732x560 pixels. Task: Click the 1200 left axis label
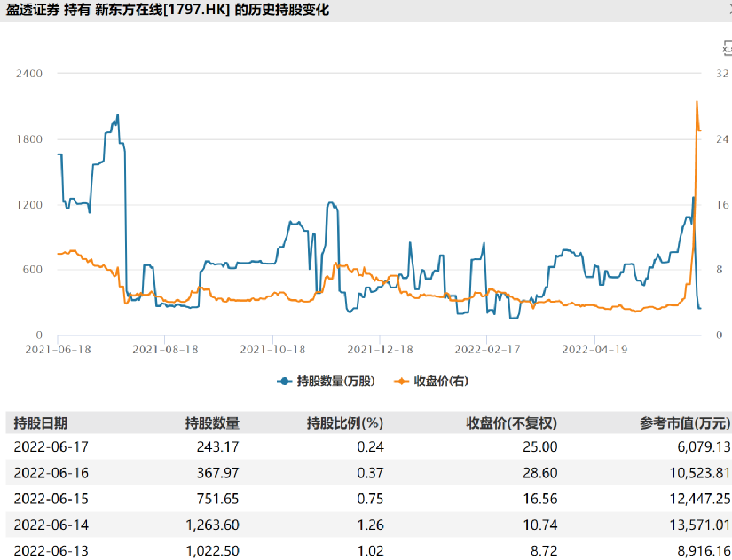pos(29,205)
